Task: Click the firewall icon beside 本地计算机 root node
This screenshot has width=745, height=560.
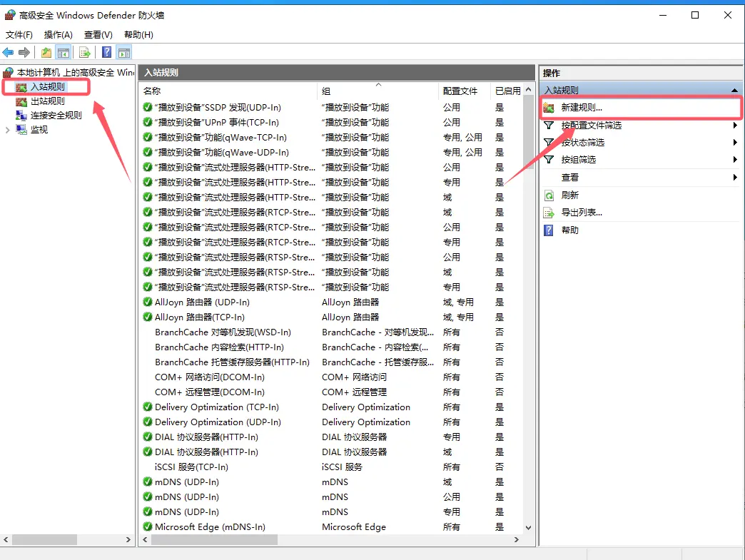Action: pos(8,73)
